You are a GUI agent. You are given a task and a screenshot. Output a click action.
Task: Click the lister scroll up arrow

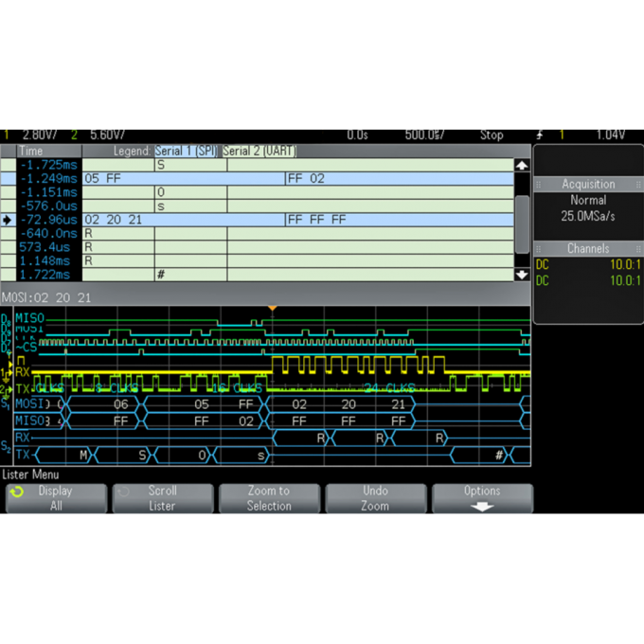click(522, 166)
